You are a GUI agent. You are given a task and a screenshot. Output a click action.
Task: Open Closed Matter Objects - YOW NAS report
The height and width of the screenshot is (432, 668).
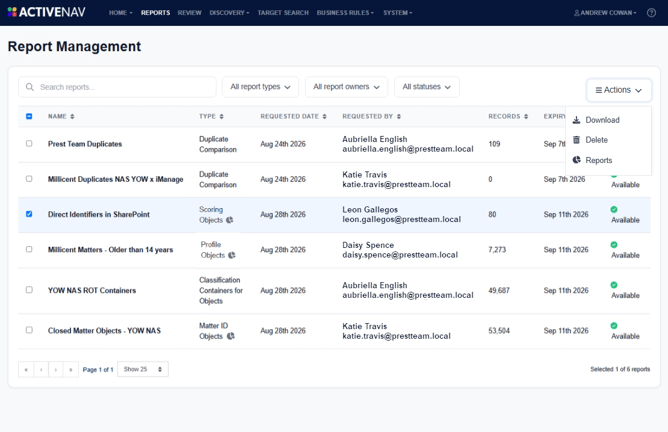tap(104, 331)
